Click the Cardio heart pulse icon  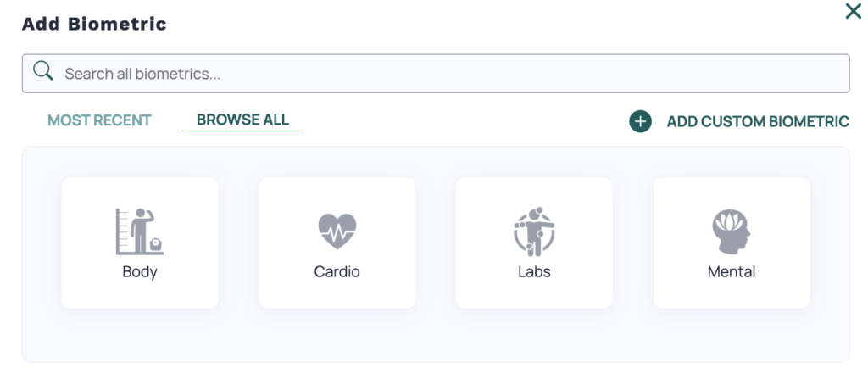coord(337,231)
